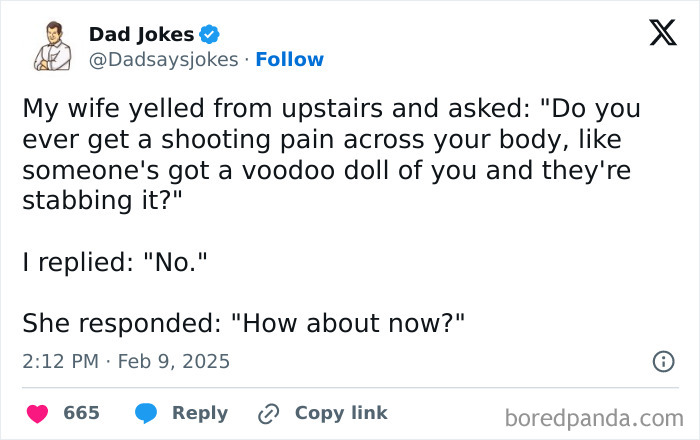Screen dimensions: 700x440
Task: Click the blue reply speech bubble icon
Action: click(146, 413)
